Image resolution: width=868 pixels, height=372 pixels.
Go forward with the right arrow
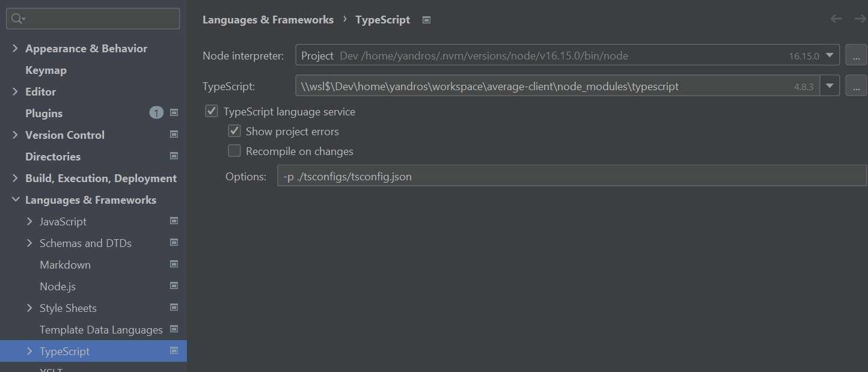(x=860, y=19)
